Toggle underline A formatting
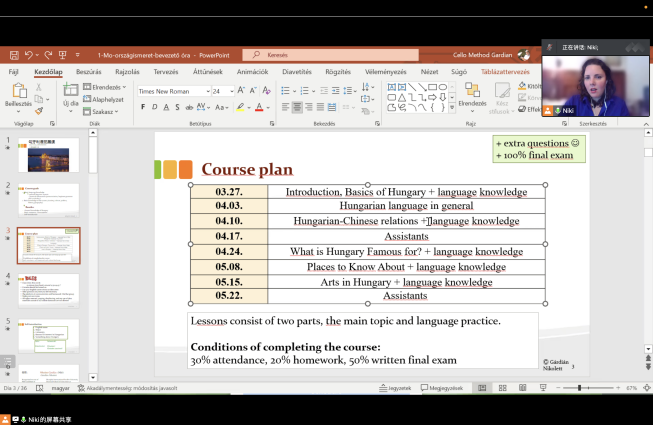This screenshot has width=653, height=425. coord(166,107)
